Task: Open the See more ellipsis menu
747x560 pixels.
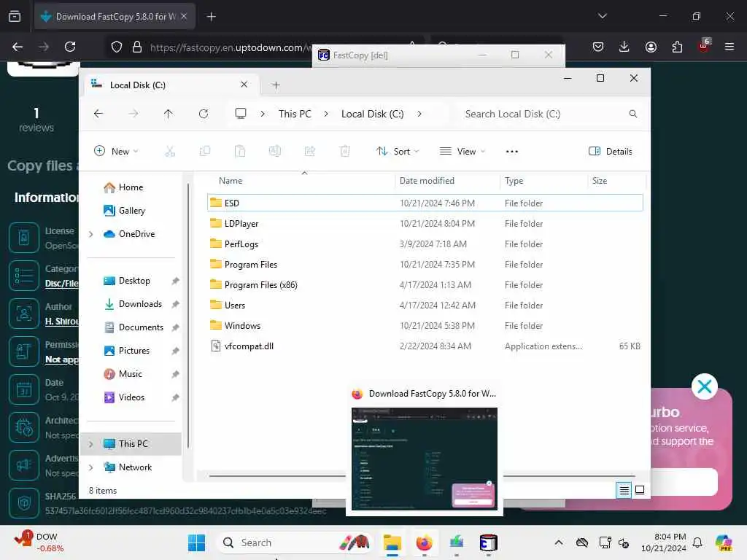Action: click(511, 152)
